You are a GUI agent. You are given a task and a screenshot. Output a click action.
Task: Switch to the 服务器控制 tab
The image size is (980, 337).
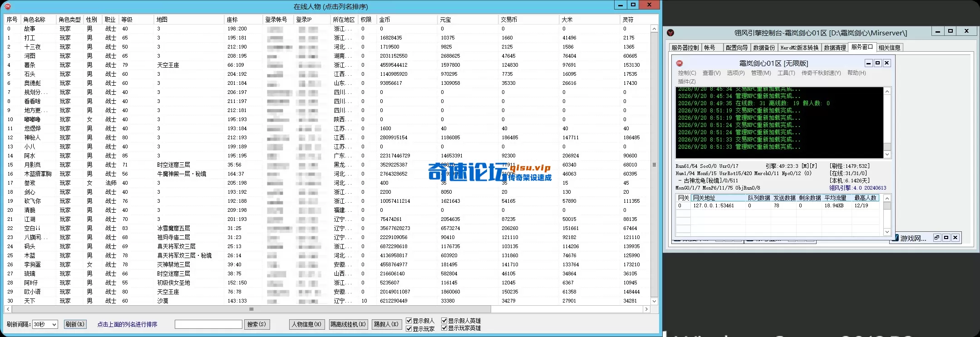pos(685,48)
